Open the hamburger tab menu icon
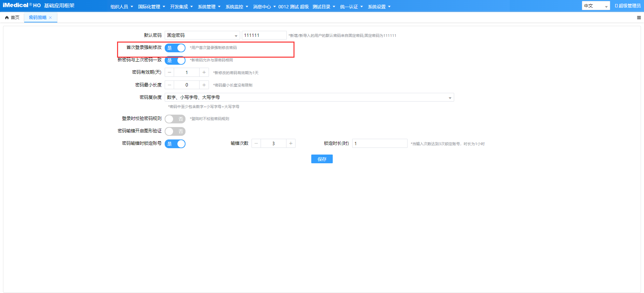This screenshot has width=644, height=293. coord(639,18)
